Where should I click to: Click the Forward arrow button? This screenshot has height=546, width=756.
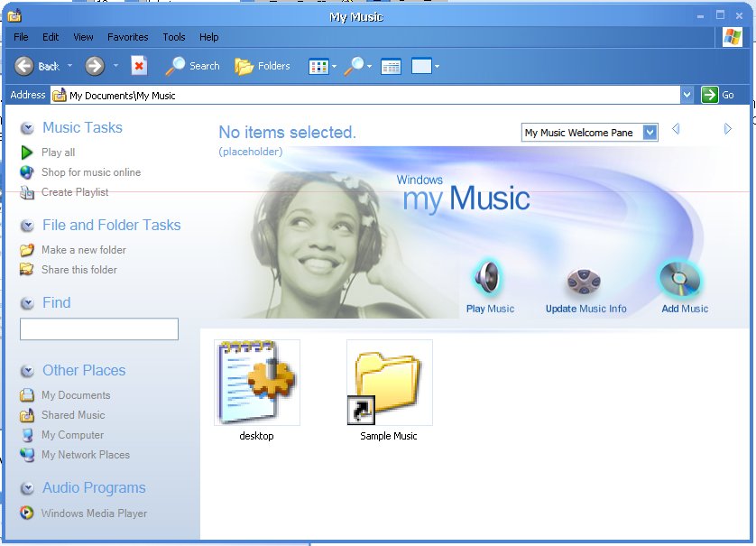point(95,66)
